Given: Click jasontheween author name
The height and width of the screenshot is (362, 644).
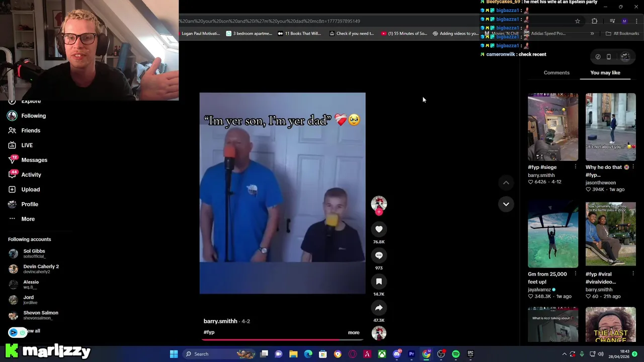Looking at the screenshot, I should 601,183.
